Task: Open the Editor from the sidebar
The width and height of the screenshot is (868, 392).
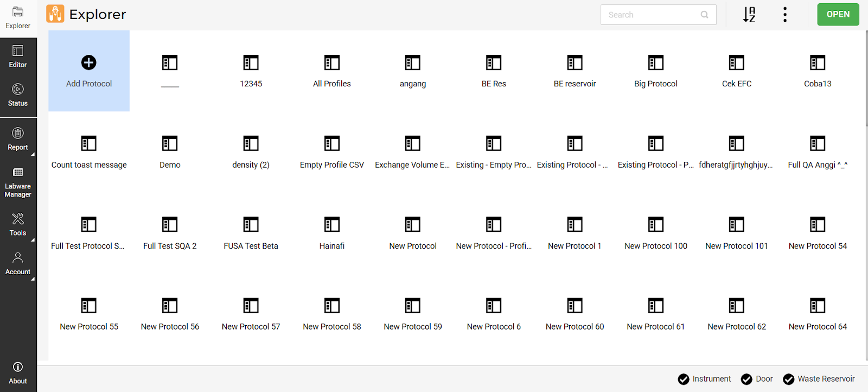Action: (x=18, y=56)
